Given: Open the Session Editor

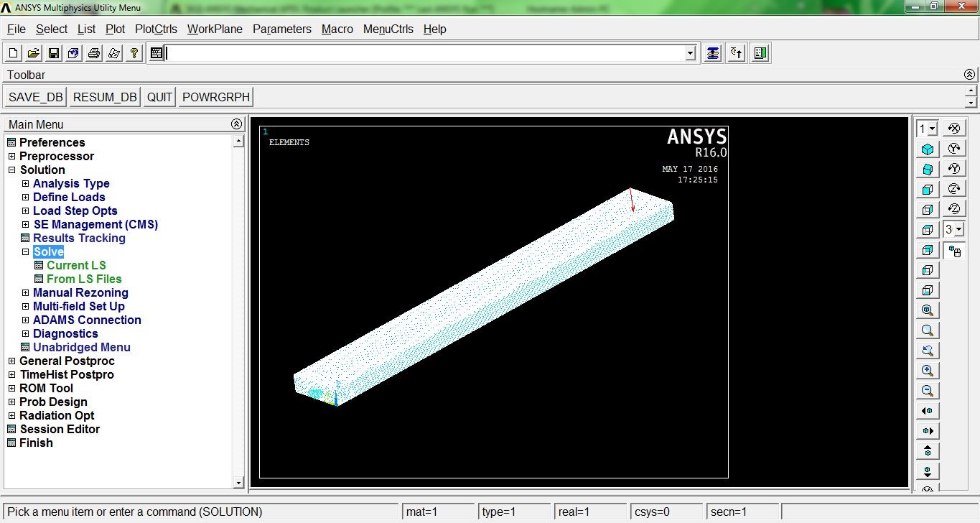Looking at the screenshot, I should pyautogui.click(x=60, y=429).
